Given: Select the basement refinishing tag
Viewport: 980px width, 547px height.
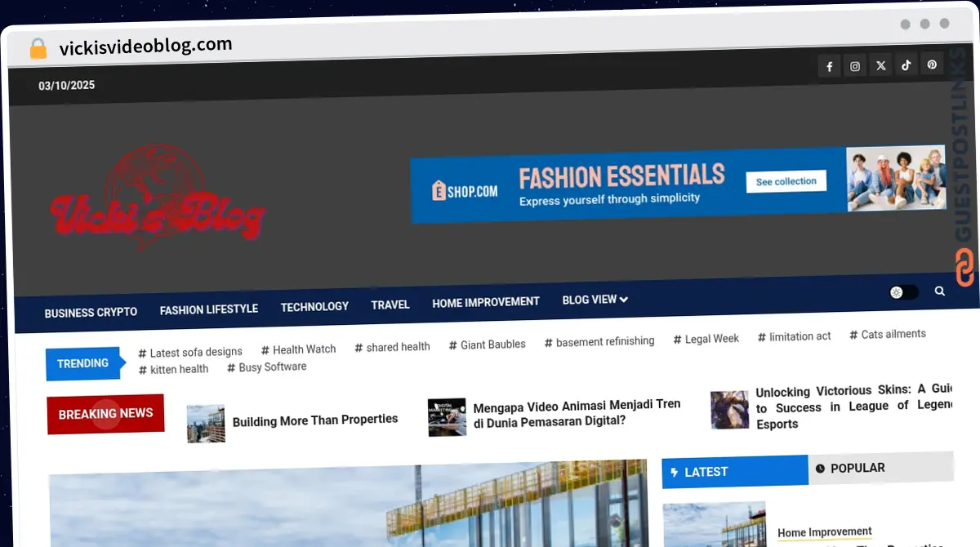Looking at the screenshot, I should click(x=599, y=341).
